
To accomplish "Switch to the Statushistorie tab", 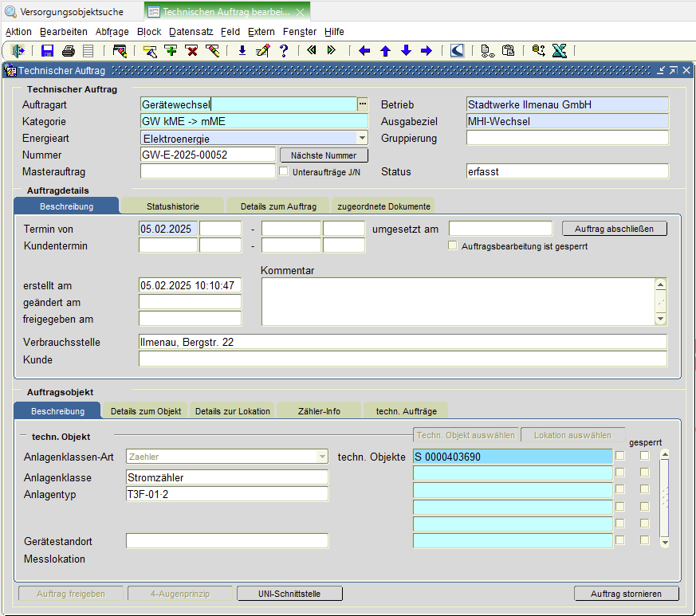I will click(x=172, y=206).
